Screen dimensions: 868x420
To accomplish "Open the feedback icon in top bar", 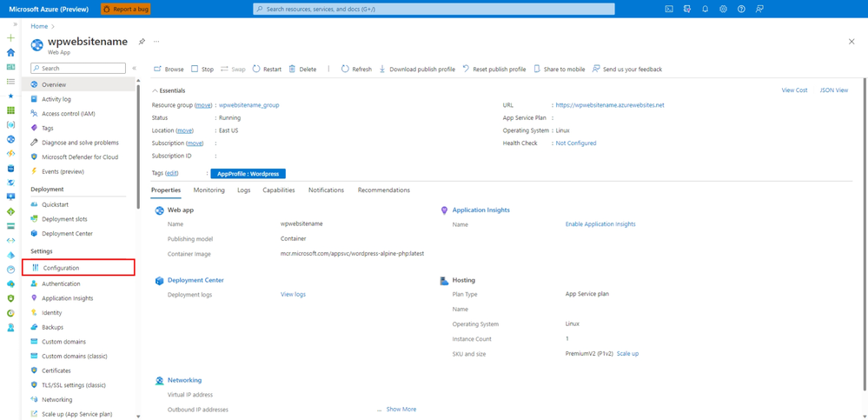I will [759, 9].
